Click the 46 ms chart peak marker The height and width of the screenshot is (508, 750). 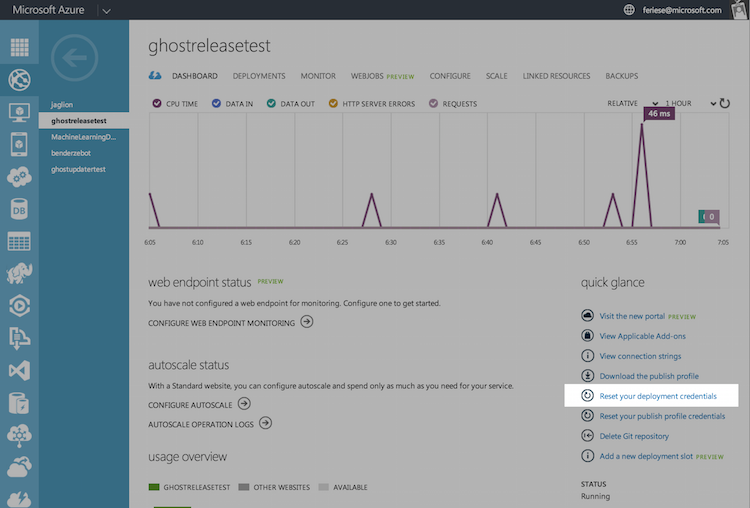click(x=659, y=113)
